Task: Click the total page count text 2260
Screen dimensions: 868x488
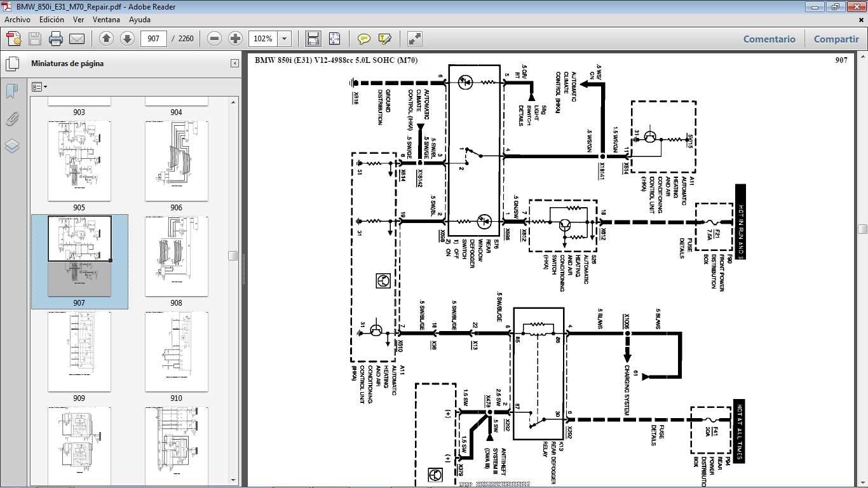Action: click(186, 39)
